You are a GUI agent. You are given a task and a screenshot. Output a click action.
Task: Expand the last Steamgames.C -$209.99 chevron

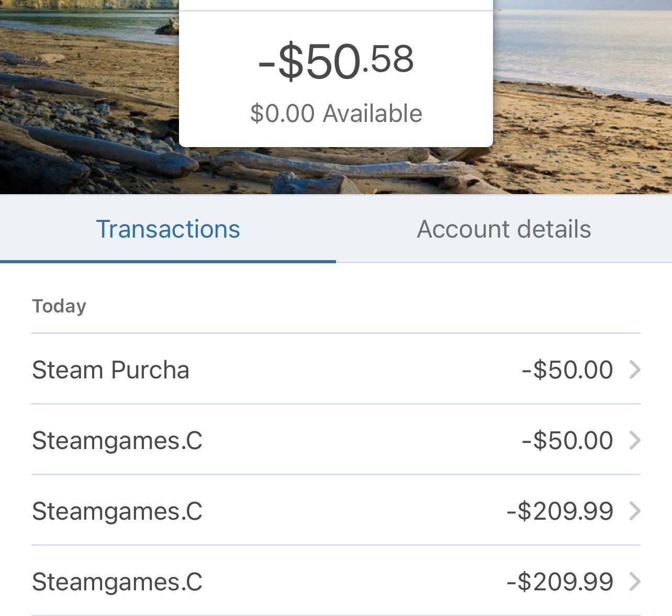pos(634,582)
